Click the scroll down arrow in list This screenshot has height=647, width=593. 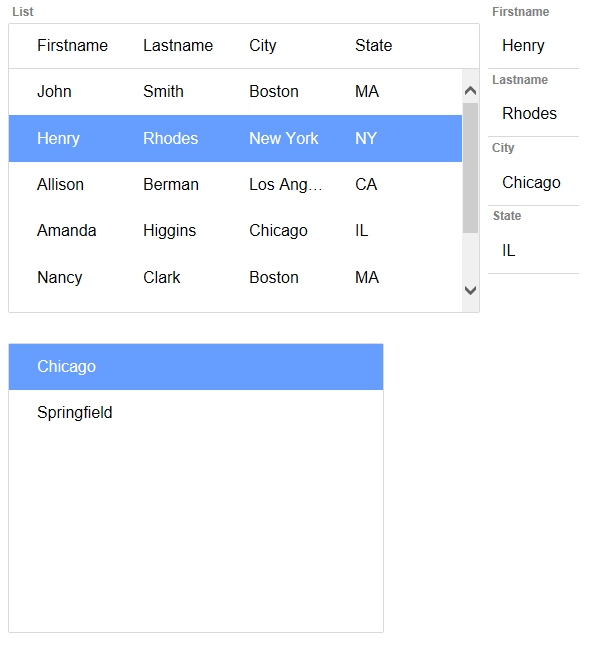point(470,290)
